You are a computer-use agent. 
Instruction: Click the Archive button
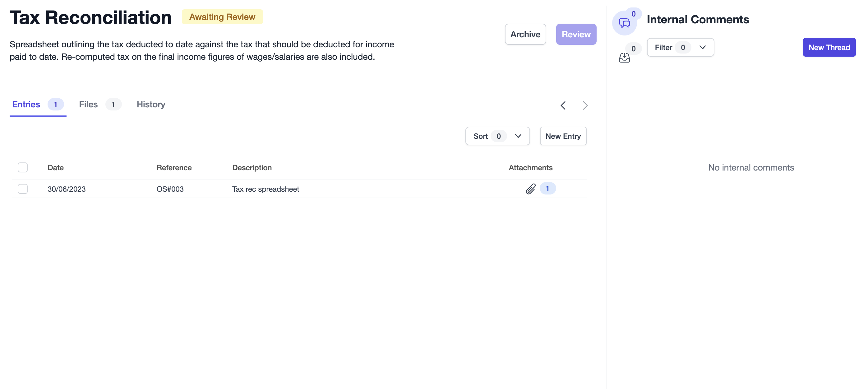525,34
